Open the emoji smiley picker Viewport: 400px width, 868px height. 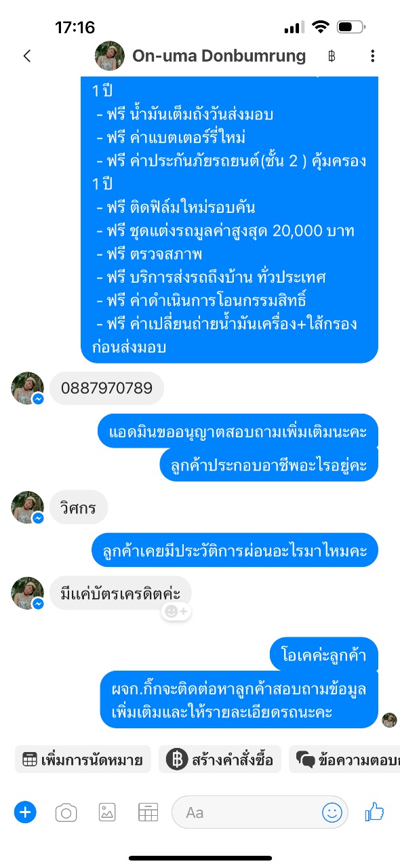[x=332, y=812]
